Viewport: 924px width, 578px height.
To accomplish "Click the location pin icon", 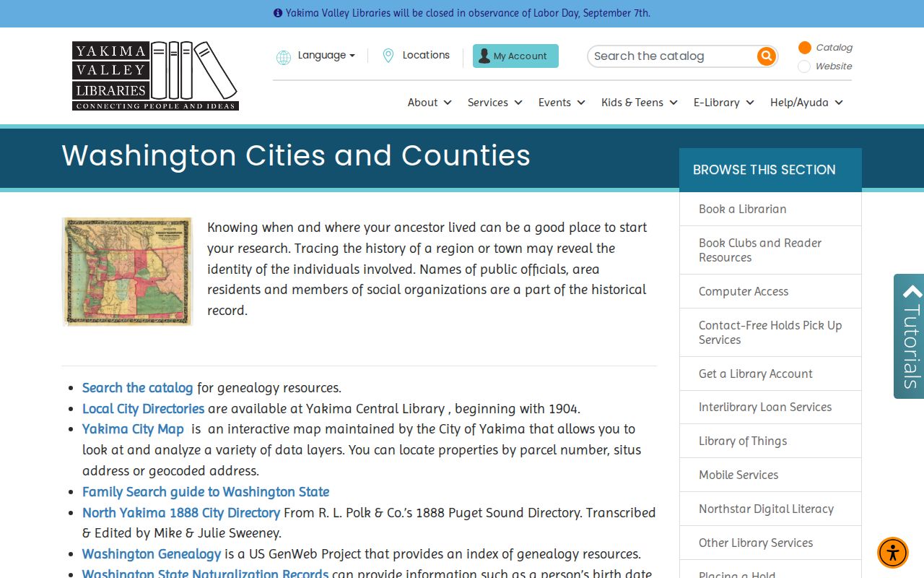I will pos(388,56).
